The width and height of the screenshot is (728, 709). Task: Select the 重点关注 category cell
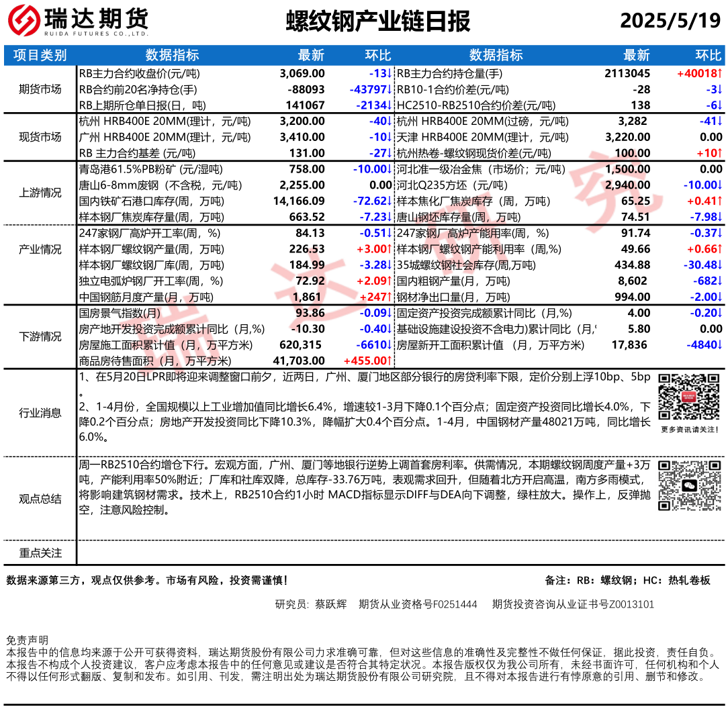pyautogui.click(x=40, y=553)
